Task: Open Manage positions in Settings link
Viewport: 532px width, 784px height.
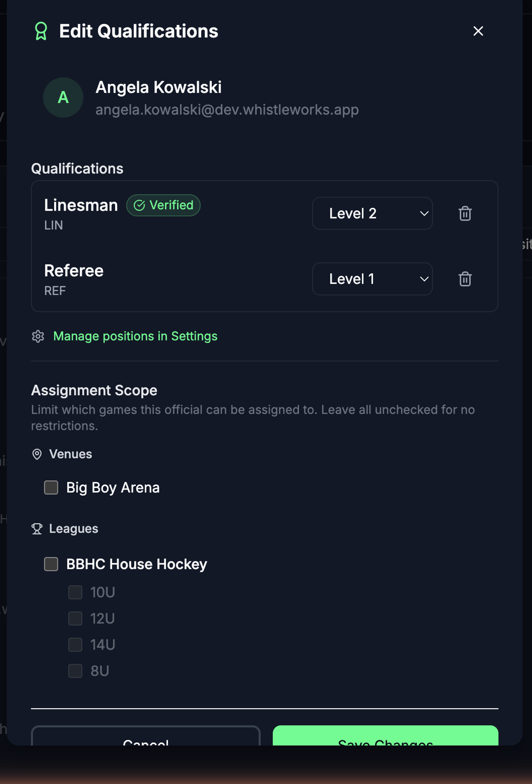Action: (x=135, y=336)
